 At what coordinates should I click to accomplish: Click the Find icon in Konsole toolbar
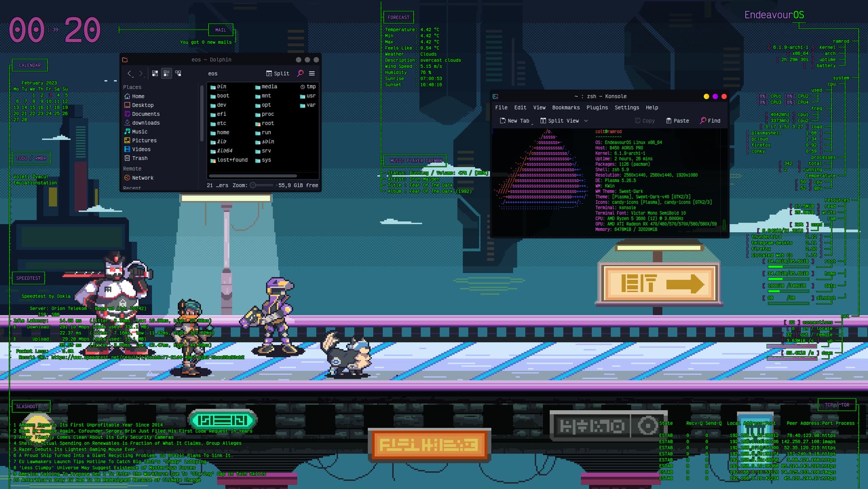710,120
